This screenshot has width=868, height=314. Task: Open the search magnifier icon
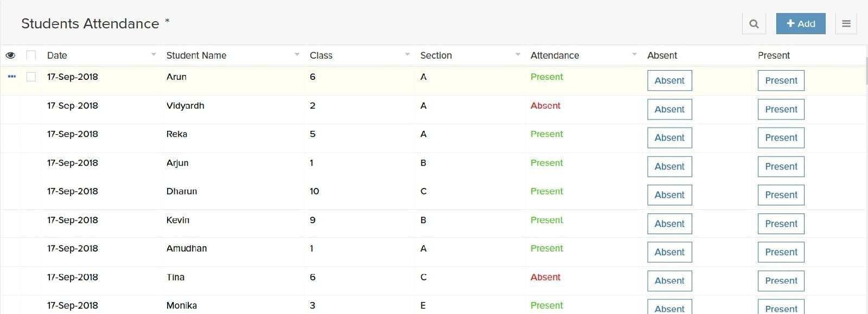coord(754,24)
